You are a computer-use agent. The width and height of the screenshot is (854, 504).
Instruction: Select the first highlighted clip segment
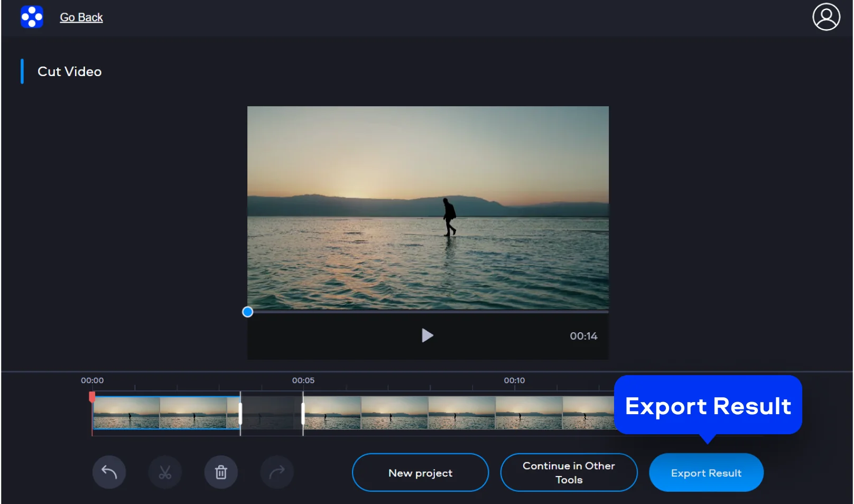tap(166, 413)
